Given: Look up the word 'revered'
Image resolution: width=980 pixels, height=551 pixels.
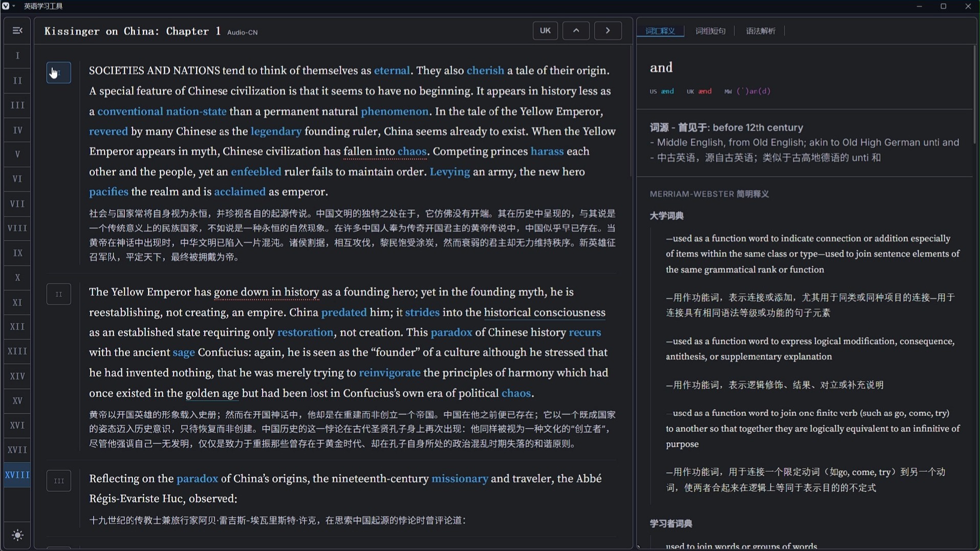Looking at the screenshot, I should 108,131.
